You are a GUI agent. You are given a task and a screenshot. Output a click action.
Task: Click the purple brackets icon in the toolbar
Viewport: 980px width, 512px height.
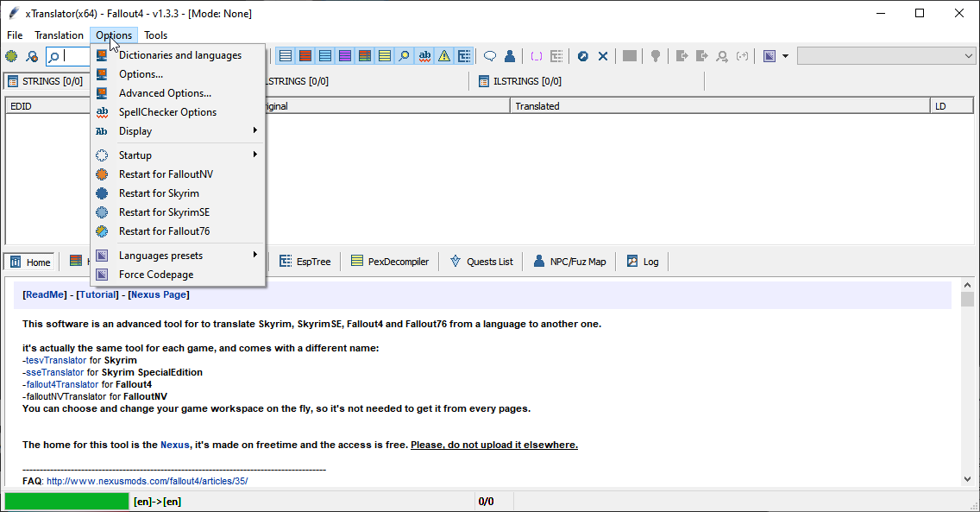click(537, 56)
